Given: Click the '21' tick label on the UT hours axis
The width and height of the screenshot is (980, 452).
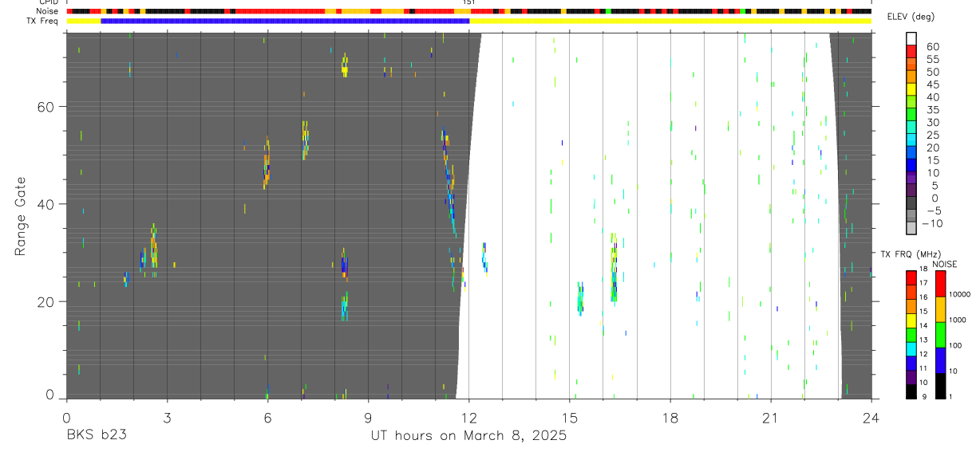Looking at the screenshot, I should pyautogui.click(x=770, y=418).
